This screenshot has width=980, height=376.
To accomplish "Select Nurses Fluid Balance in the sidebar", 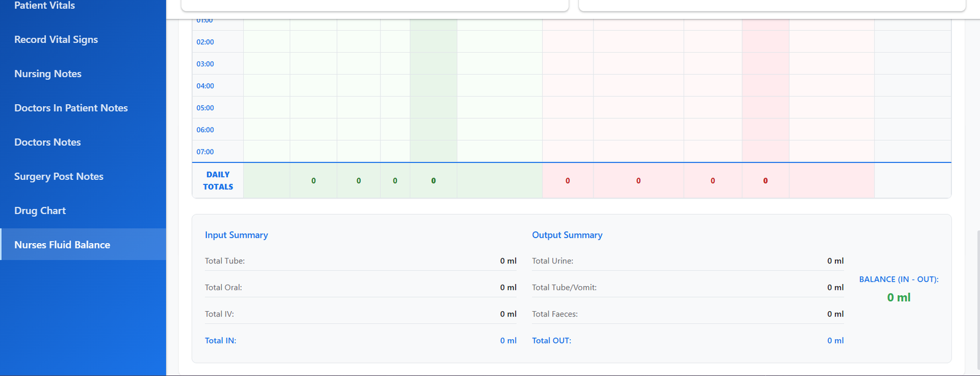I will (62, 245).
